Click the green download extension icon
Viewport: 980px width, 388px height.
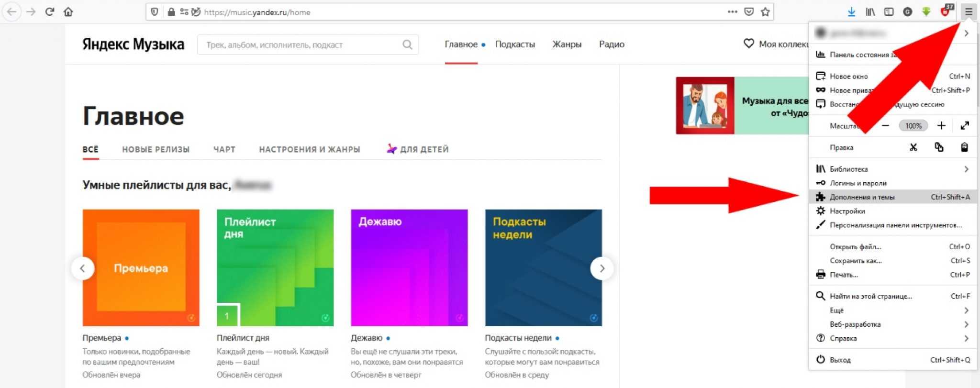click(926, 12)
